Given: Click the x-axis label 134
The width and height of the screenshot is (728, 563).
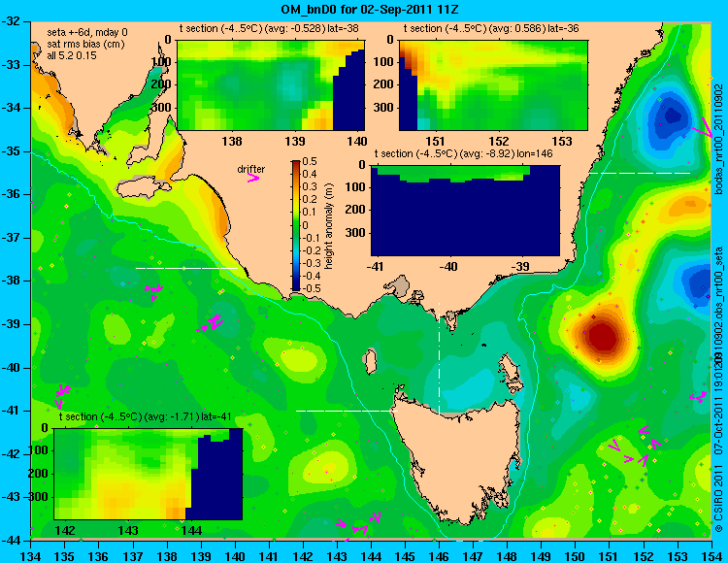Looking at the screenshot, I should coord(31,555).
